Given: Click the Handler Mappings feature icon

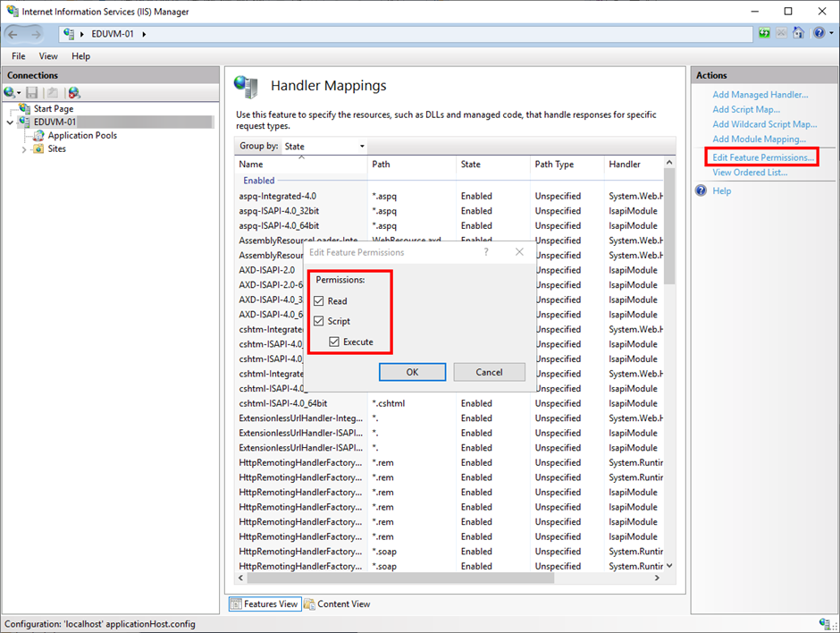Looking at the screenshot, I should click(x=247, y=87).
